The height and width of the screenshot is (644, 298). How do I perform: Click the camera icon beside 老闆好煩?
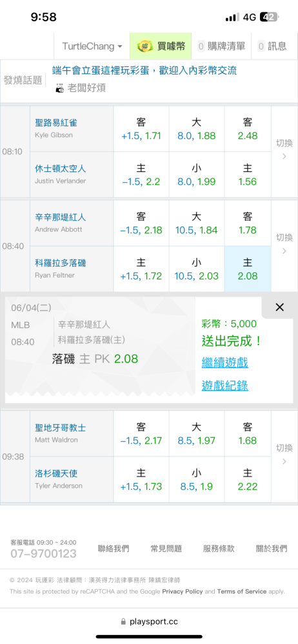60,88
